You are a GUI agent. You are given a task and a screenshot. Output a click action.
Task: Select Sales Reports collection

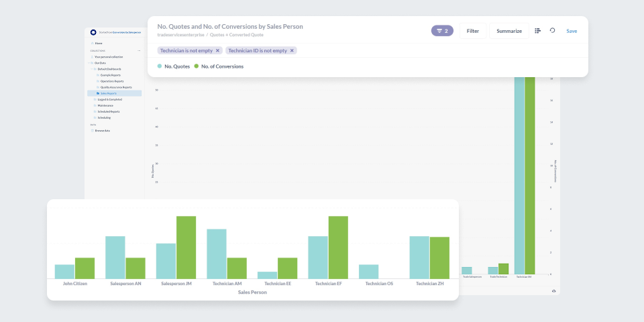(x=114, y=93)
